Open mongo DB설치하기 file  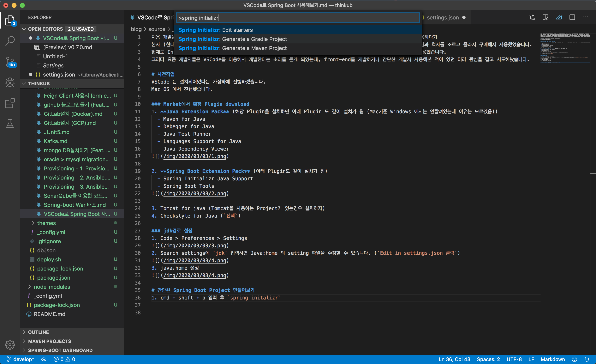coord(72,150)
